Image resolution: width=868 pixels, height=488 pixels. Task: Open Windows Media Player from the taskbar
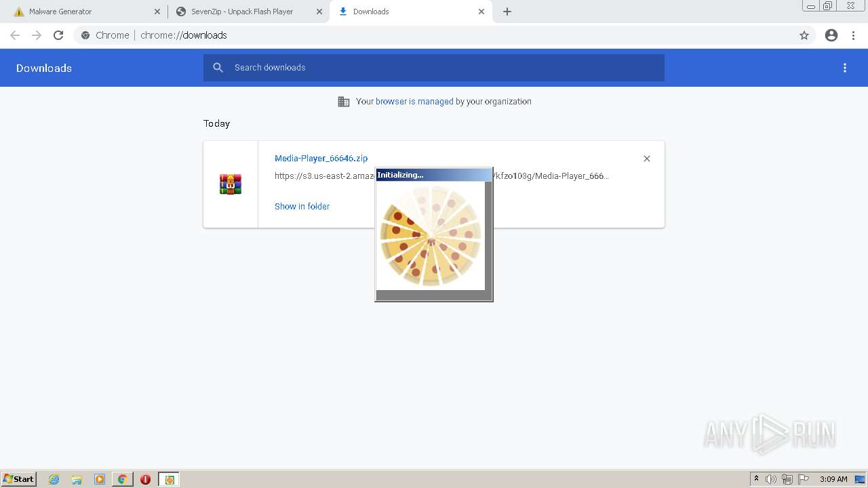100,479
